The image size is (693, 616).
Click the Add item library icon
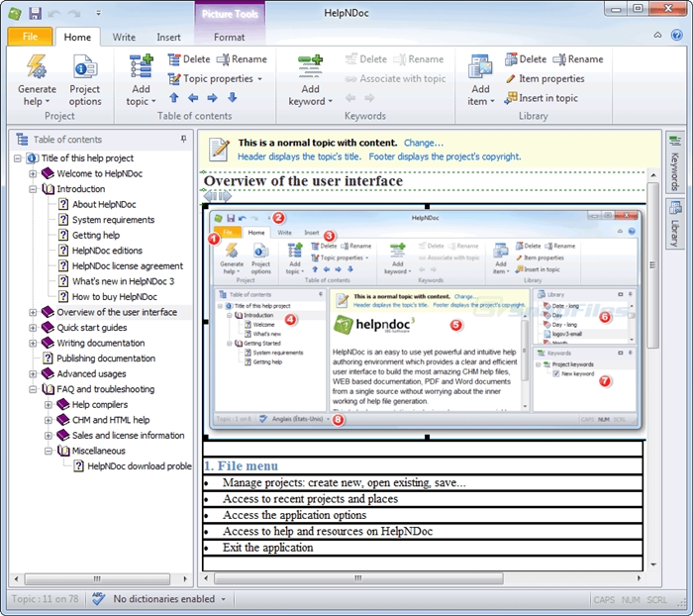(480, 66)
